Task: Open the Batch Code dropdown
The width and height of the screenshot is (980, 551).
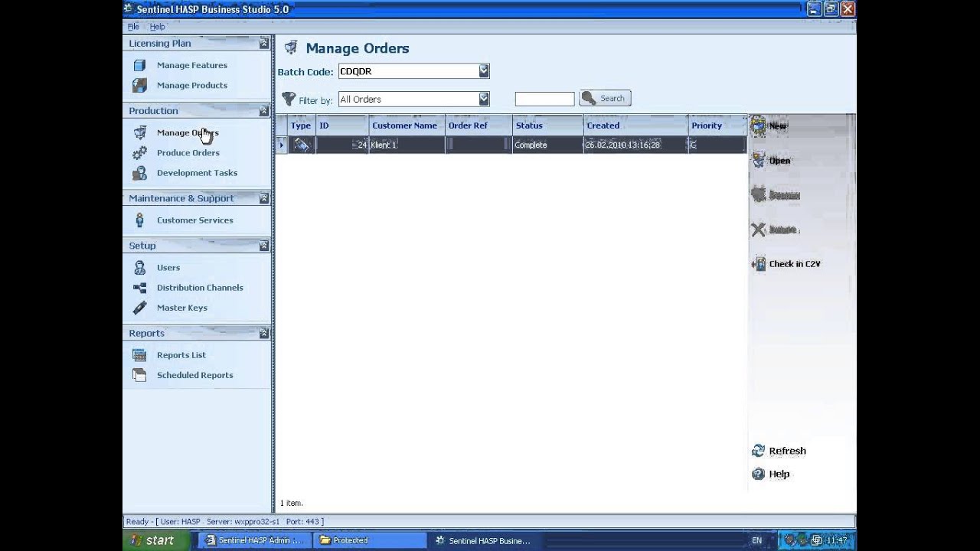Action: (484, 71)
